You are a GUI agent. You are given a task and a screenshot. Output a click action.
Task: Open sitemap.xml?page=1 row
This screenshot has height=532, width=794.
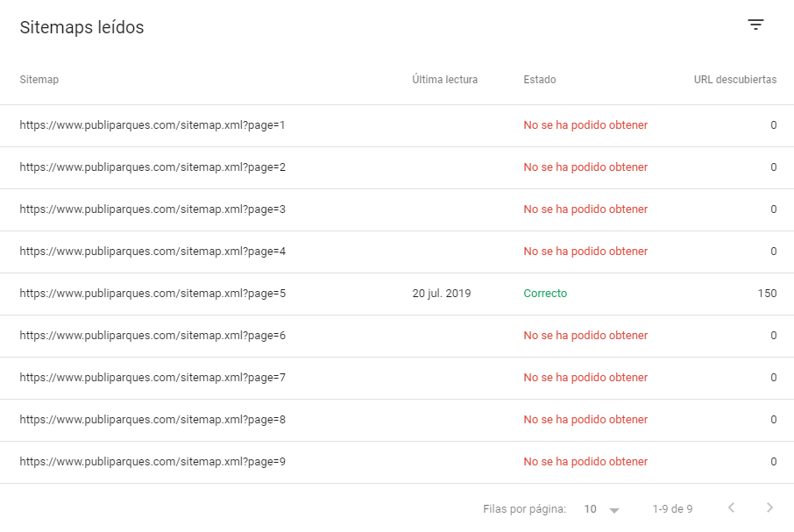click(397, 125)
